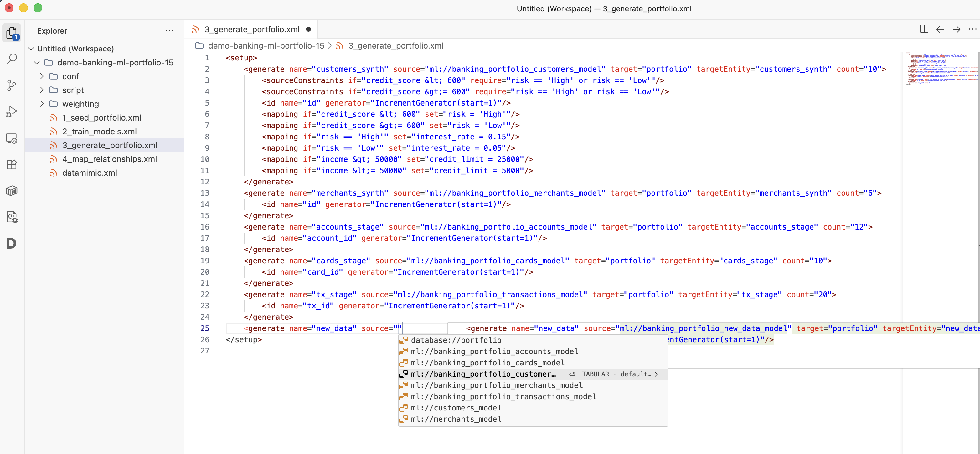Click the icon of 1_seed_portfolio.xml in explorer

click(x=54, y=118)
